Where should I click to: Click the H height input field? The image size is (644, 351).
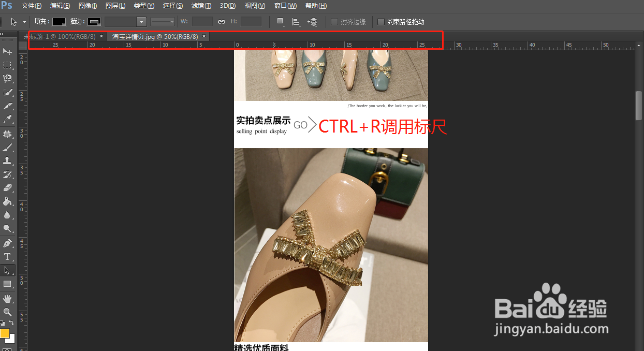click(x=251, y=22)
